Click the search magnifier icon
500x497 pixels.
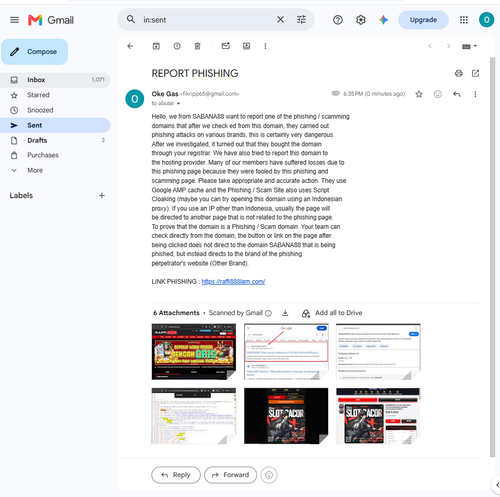coord(131,20)
